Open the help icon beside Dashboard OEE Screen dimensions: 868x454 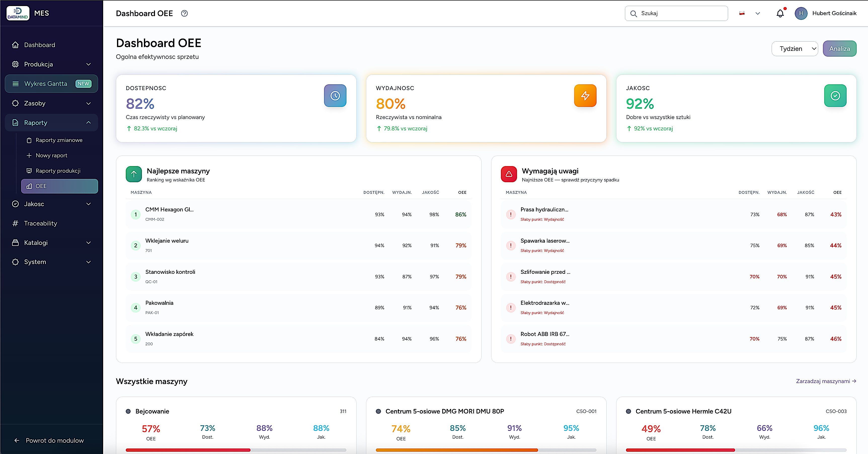coord(184,14)
